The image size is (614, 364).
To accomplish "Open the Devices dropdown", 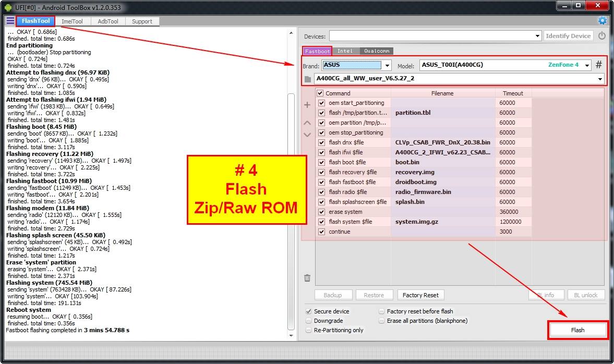I will [436, 36].
